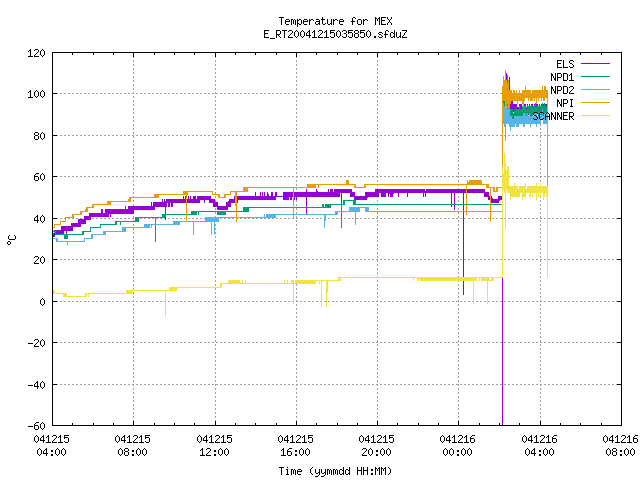Click the x-axis tick label 041216 04:00
This screenshot has height=480, width=640.
pyautogui.click(x=540, y=446)
